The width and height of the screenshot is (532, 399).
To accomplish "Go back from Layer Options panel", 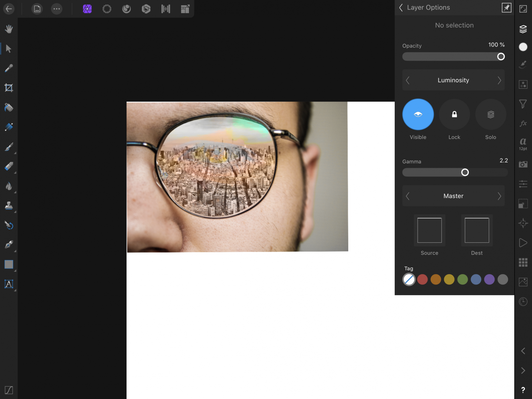I will coord(401,7).
